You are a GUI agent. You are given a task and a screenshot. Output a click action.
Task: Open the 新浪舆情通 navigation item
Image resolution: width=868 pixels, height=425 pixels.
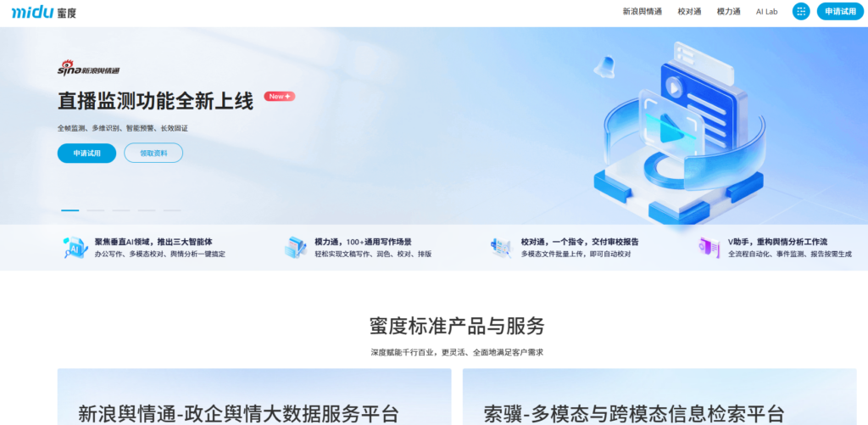(x=643, y=12)
